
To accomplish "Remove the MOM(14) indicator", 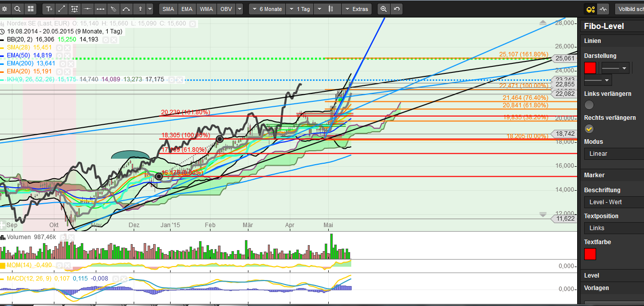I will (x=67, y=266).
